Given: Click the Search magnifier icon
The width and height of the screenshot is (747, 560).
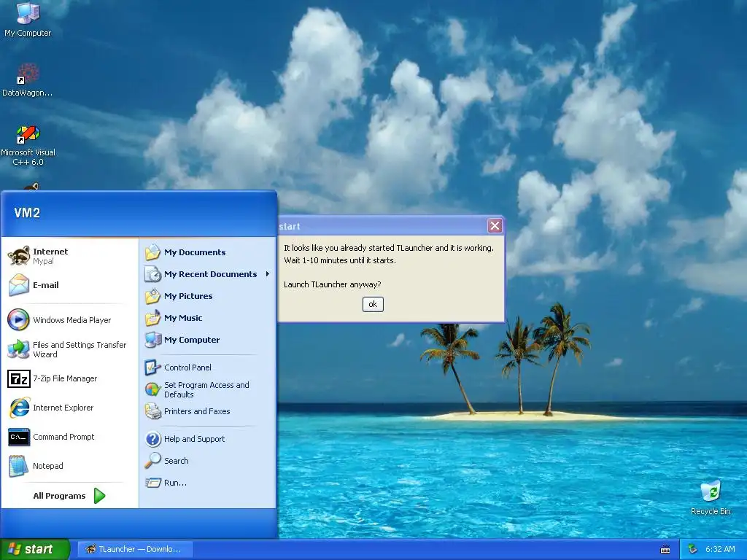Looking at the screenshot, I should coord(153,460).
